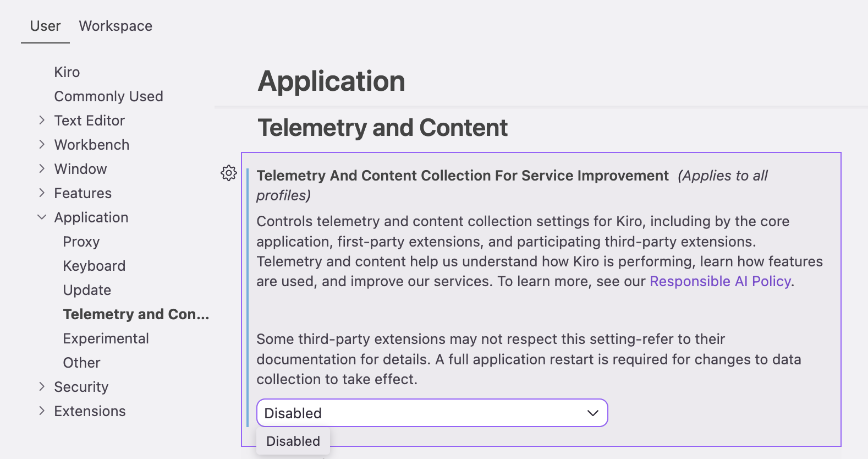Expand the Window settings category
This screenshot has height=459, width=868.
[42, 169]
